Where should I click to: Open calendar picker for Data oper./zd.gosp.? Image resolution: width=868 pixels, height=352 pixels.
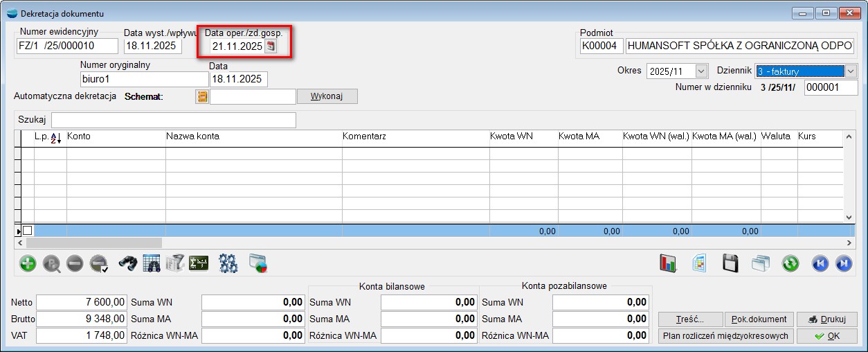pos(271,46)
